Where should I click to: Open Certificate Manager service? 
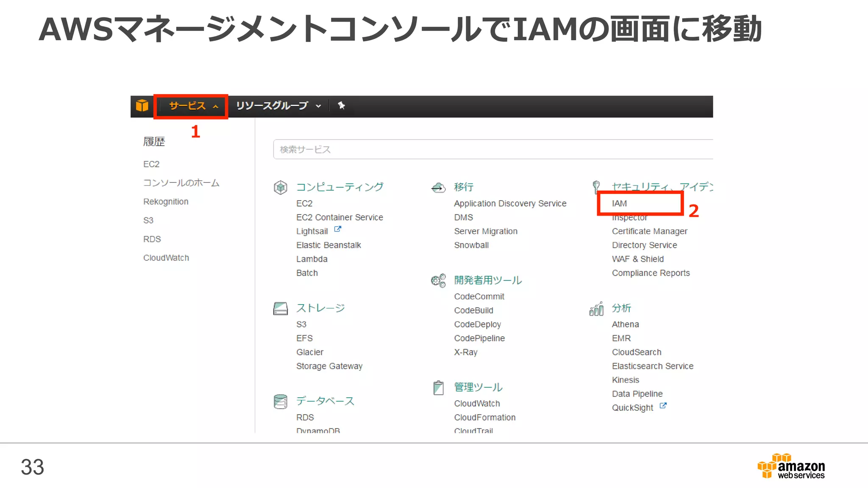[x=649, y=231]
